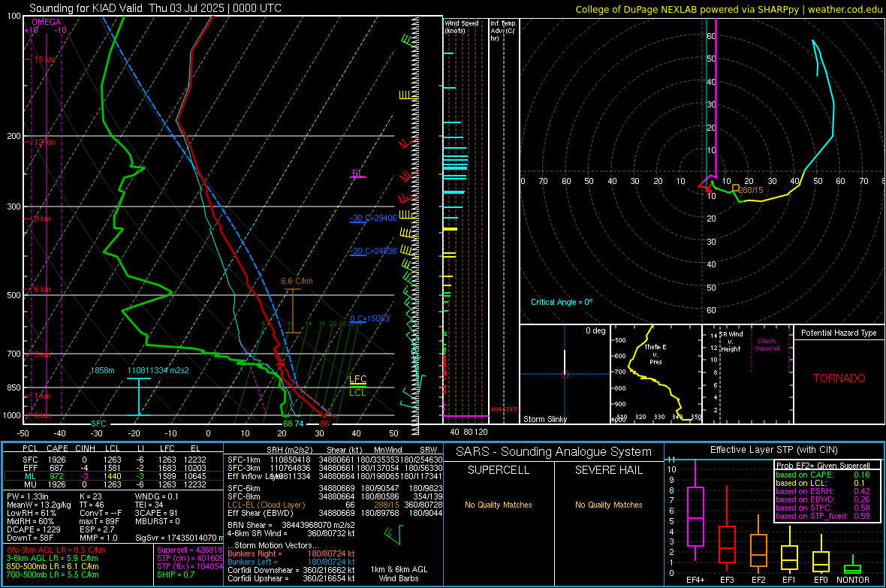Click the 'Critical Angle = 0°' text
This screenshot has height=588, width=886.
[562, 302]
